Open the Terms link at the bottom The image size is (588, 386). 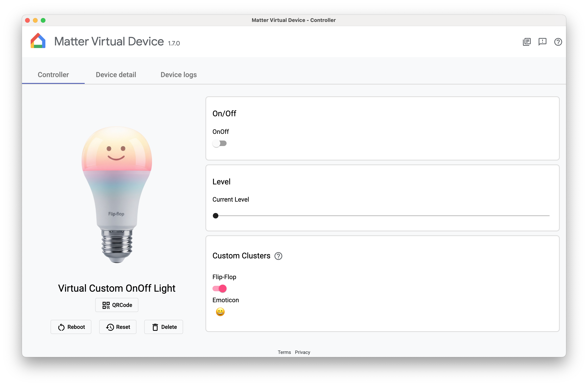(284, 352)
